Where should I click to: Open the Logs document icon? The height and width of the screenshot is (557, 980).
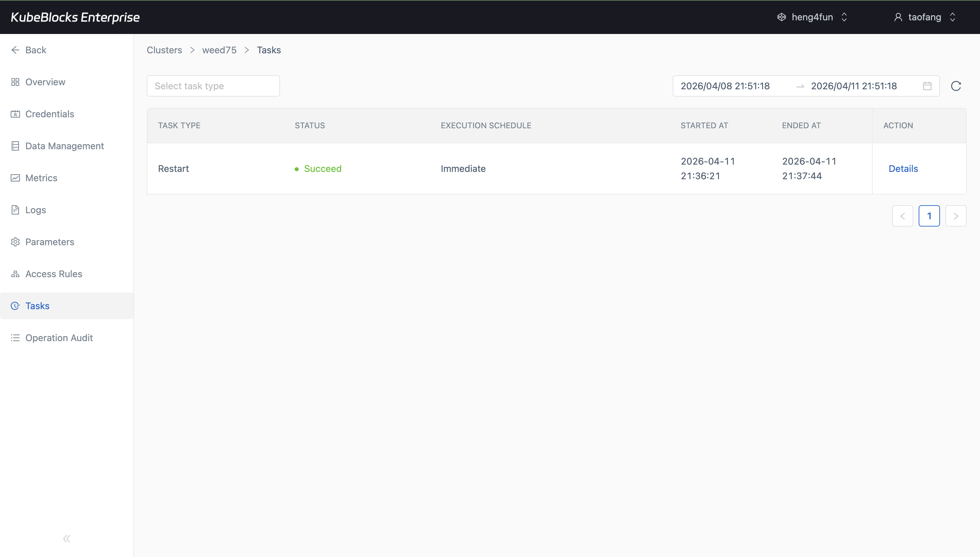point(15,210)
